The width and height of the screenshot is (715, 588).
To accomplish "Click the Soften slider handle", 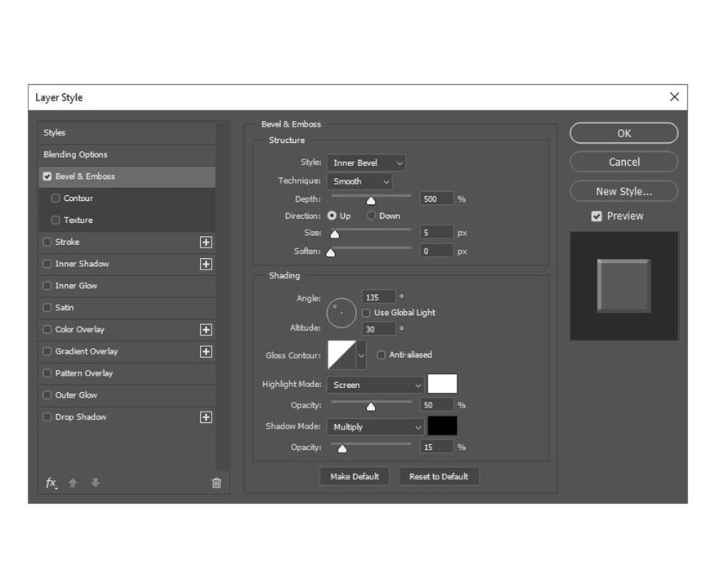I will coord(331,252).
